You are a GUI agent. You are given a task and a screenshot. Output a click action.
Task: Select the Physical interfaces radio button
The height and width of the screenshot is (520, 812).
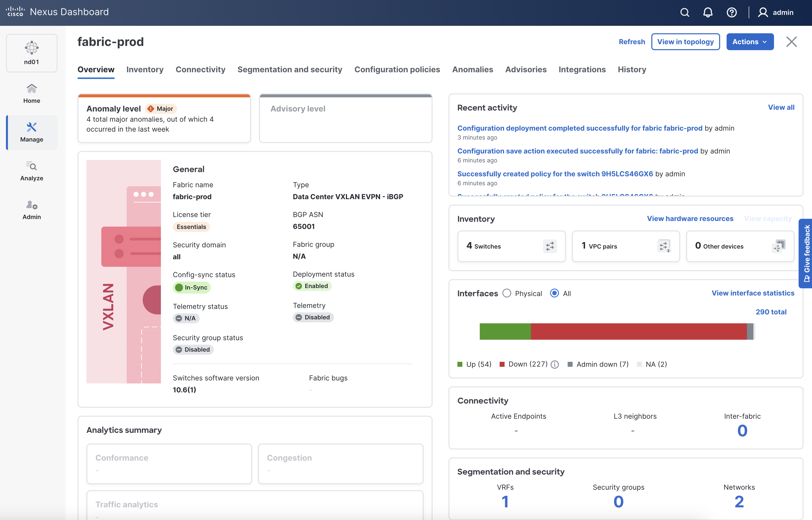(507, 293)
